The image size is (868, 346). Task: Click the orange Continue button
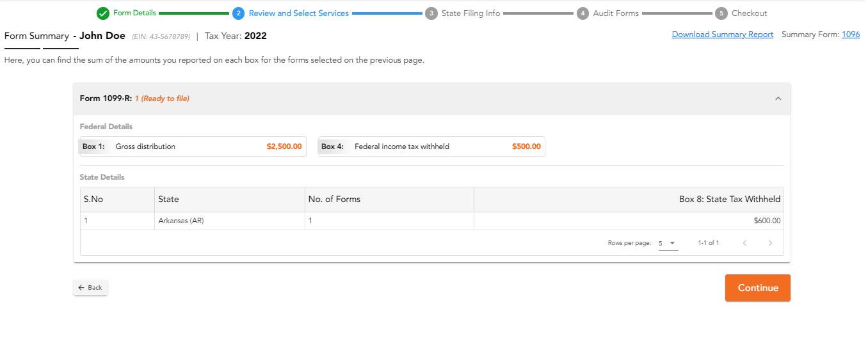point(758,288)
